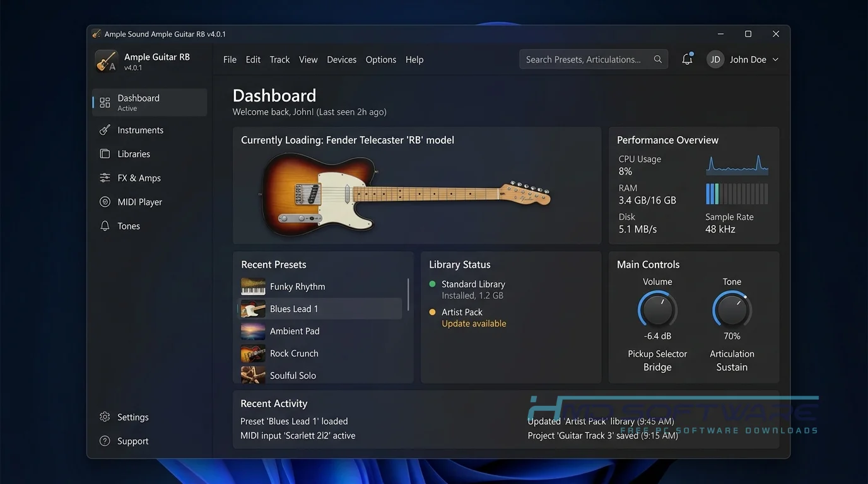This screenshot has height=484, width=868.
Task: Click the green Standard Library status dot
Action: [432, 284]
